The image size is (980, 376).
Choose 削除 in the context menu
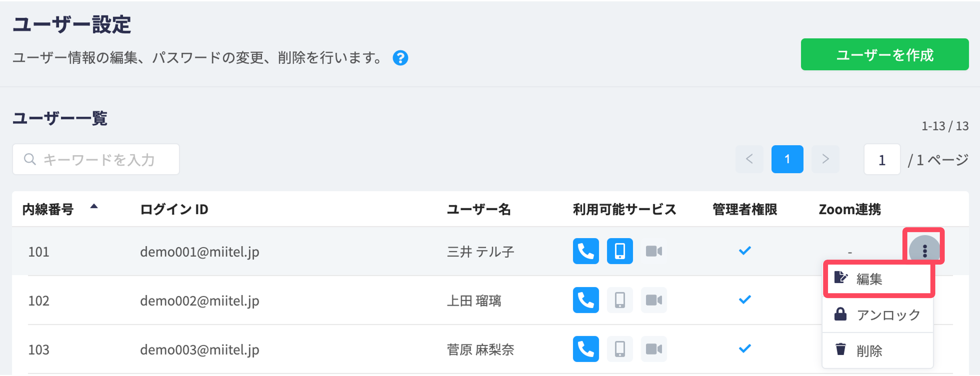[x=878, y=351]
